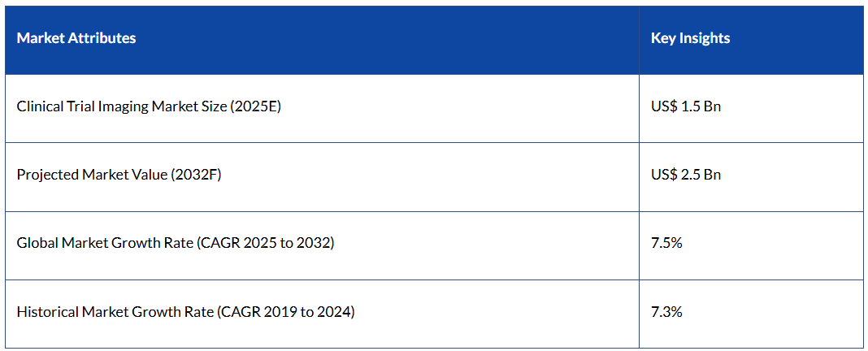Viewport: 868px width, 351px height.
Task: Click the (CAGR 2025 to 2032) text
Action: [x=265, y=243]
